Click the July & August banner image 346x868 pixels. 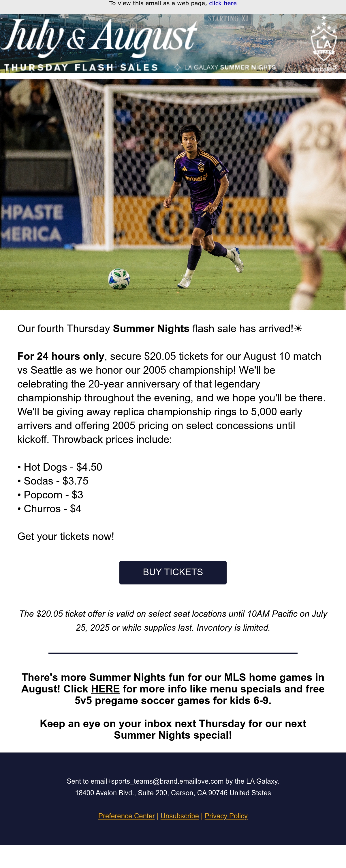click(x=173, y=44)
